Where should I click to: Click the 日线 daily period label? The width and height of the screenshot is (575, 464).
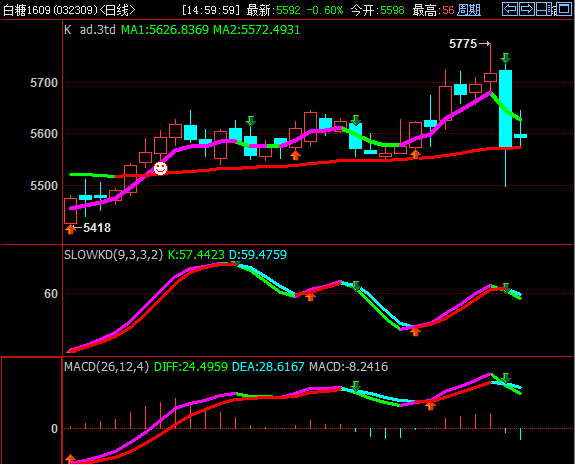(117, 10)
